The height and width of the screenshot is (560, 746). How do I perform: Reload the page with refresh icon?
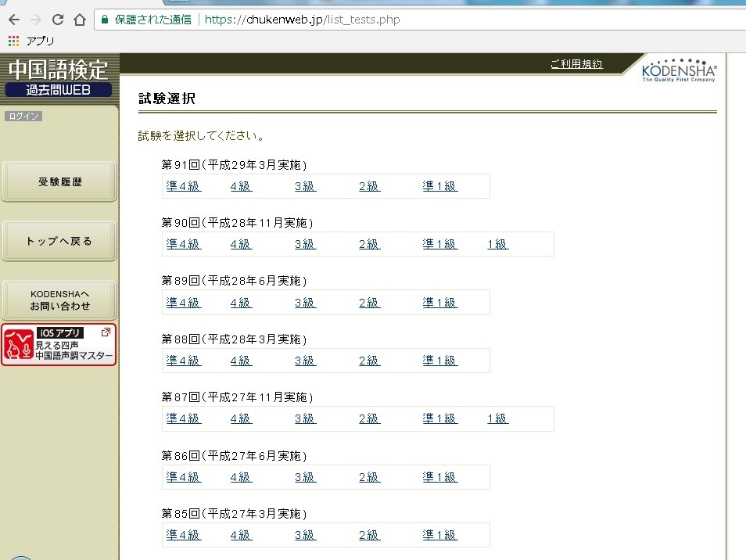pos(57,20)
